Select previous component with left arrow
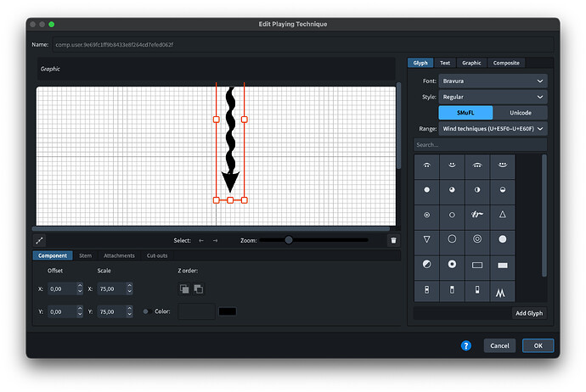Image resolution: width=586 pixels, height=392 pixels. [x=201, y=240]
